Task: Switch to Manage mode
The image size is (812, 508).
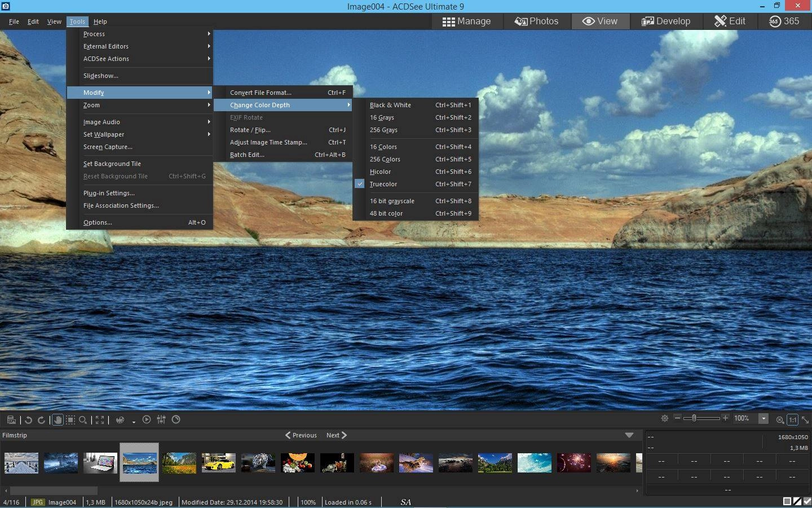Action: coord(466,21)
